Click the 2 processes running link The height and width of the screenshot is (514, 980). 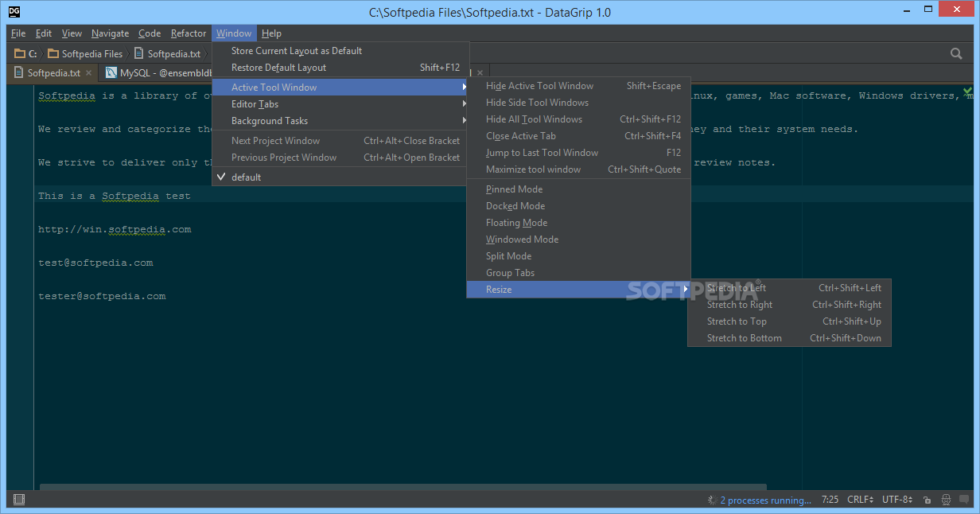[x=765, y=500]
